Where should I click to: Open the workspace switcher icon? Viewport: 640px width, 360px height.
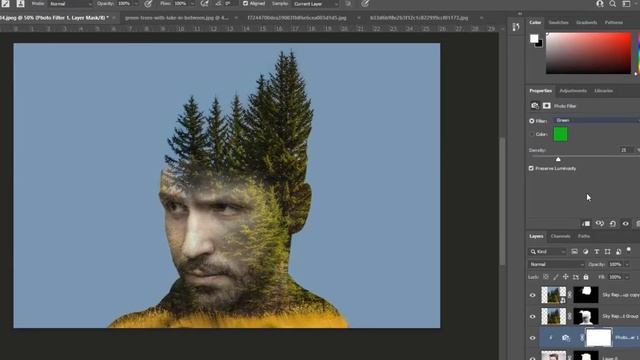[x=627, y=4]
